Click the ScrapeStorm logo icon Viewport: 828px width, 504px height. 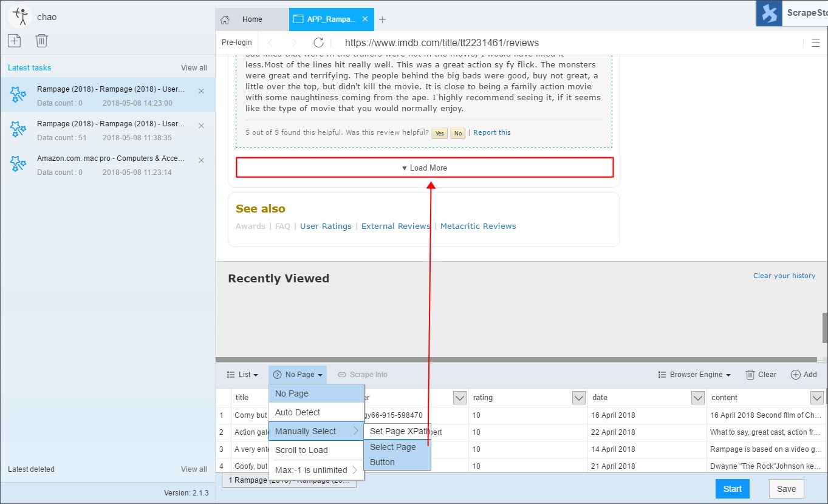pos(769,13)
